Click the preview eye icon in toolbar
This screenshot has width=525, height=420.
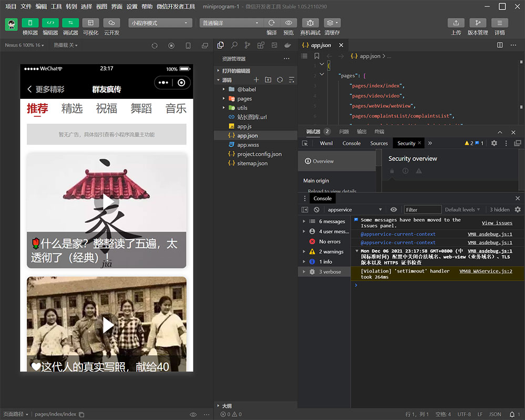coord(289,23)
